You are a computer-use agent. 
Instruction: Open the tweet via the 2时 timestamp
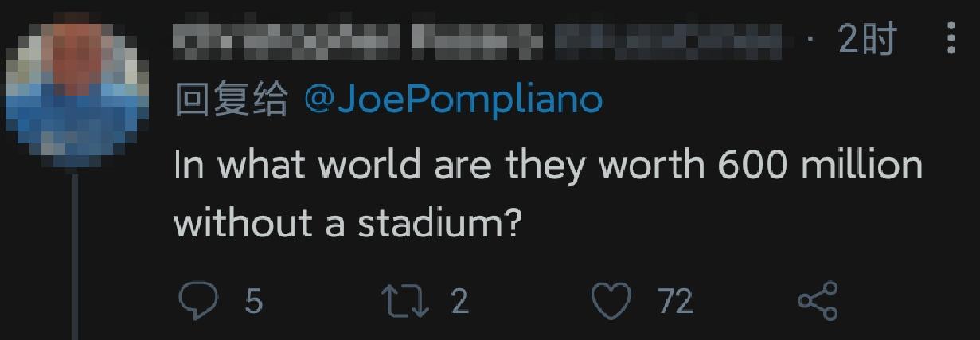[867, 39]
